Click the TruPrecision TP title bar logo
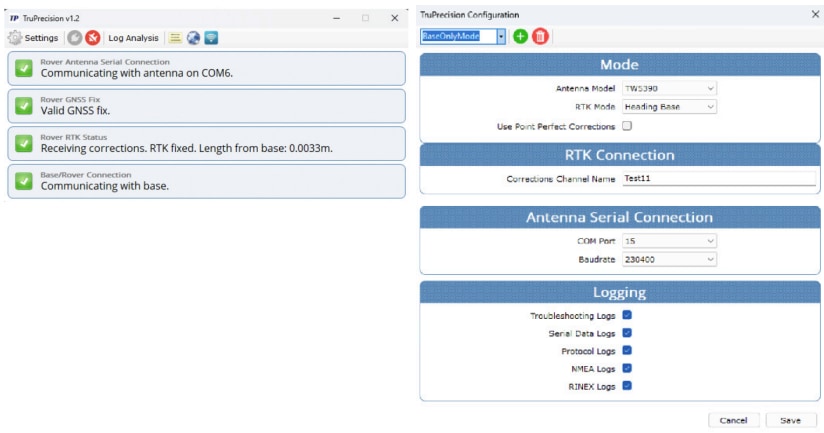The width and height of the screenshot is (824, 433). pyautogui.click(x=14, y=18)
